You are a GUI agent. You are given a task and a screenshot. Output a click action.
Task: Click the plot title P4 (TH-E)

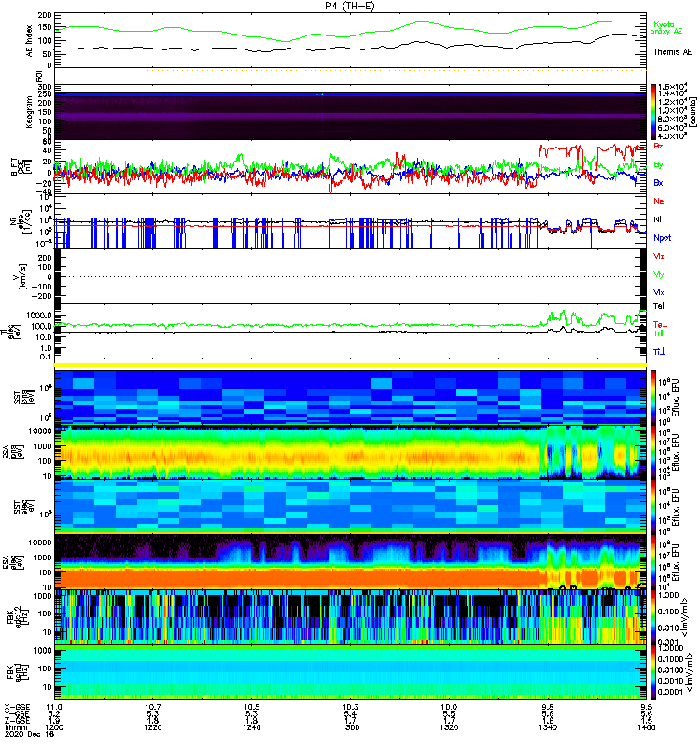click(350, 6)
